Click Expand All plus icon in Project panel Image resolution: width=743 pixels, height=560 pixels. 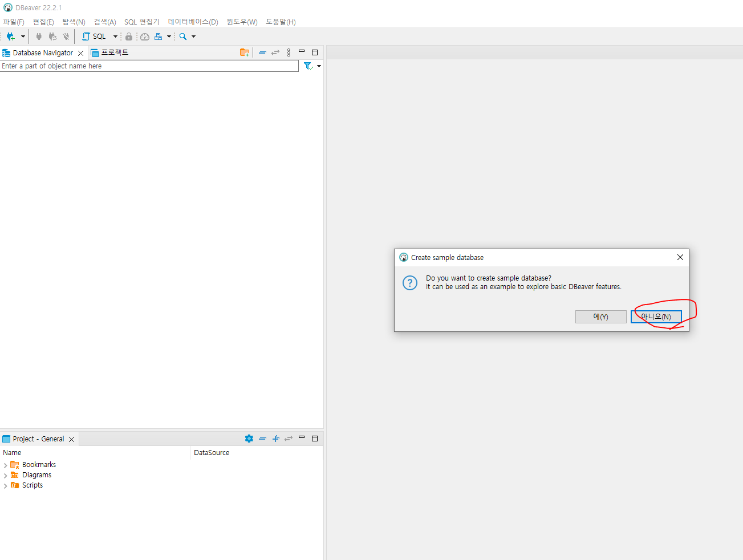click(275, 439)
